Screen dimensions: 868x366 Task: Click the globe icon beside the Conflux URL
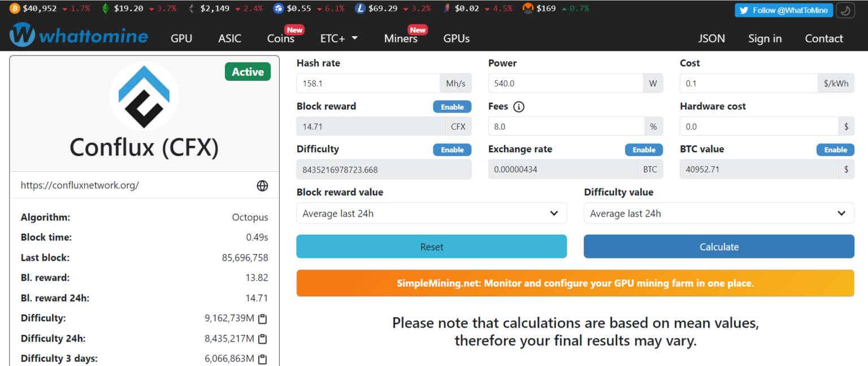[x=262, y=185]
